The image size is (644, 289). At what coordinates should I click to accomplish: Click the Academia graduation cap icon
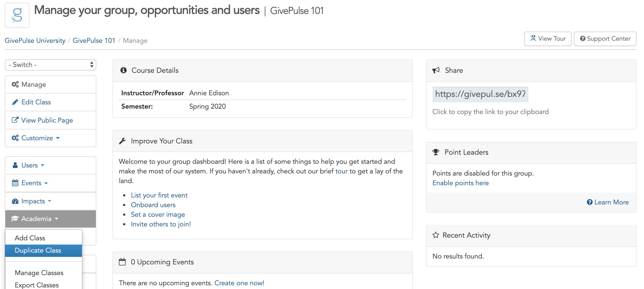(x=15, y=219)
